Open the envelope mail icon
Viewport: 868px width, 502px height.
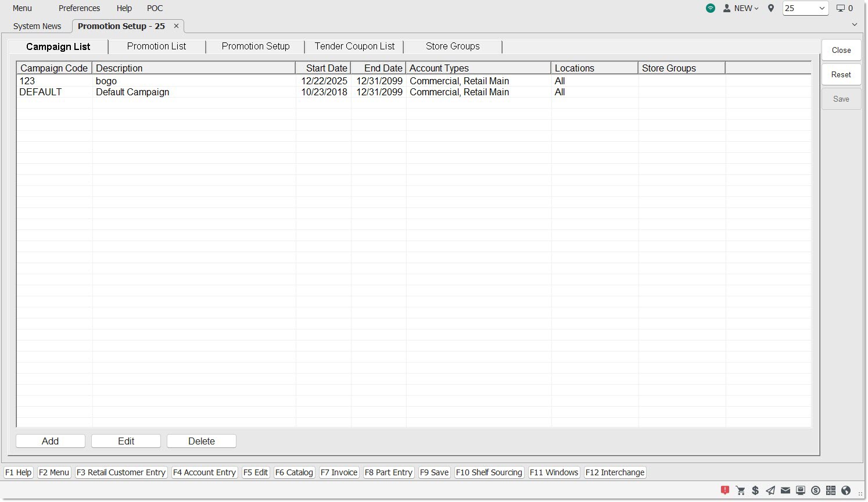[785, 490]
